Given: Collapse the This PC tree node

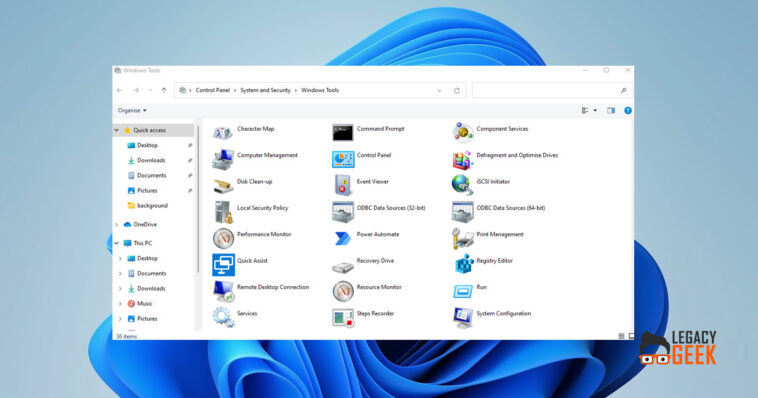Looking at the screenshot, I should 117,243.
